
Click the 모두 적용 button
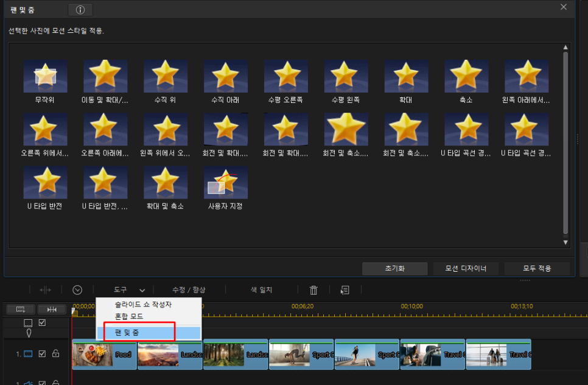tap(537, 269)
